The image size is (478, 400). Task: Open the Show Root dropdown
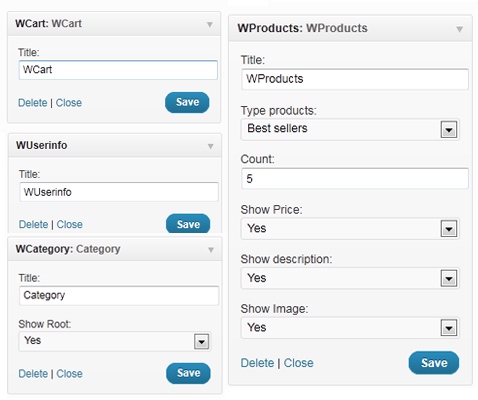tap(115, 341)
